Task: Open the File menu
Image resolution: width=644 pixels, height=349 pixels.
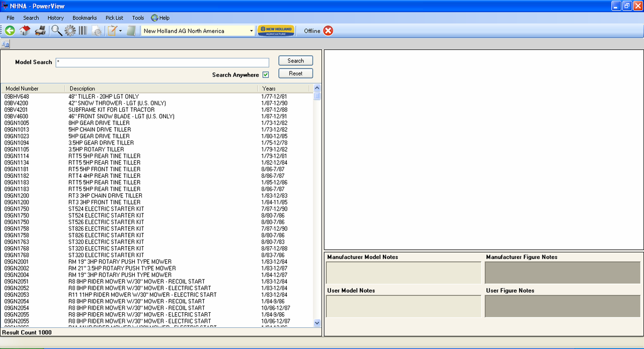Action: pos(11,18)
